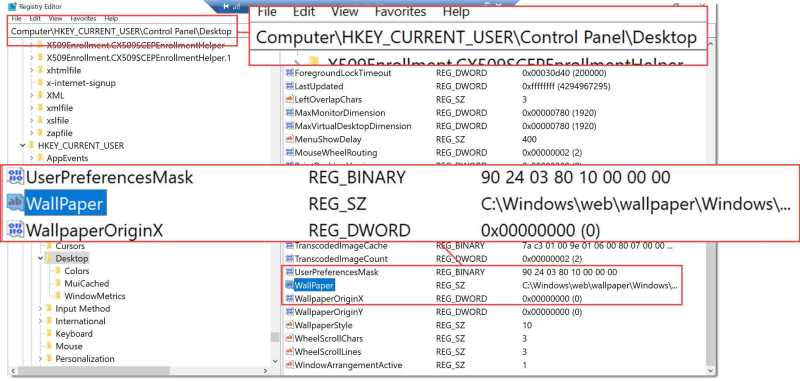Click the DWORD icon beside WallpaperOriginY
The image size is (800, 381).
tap(290, 312)
